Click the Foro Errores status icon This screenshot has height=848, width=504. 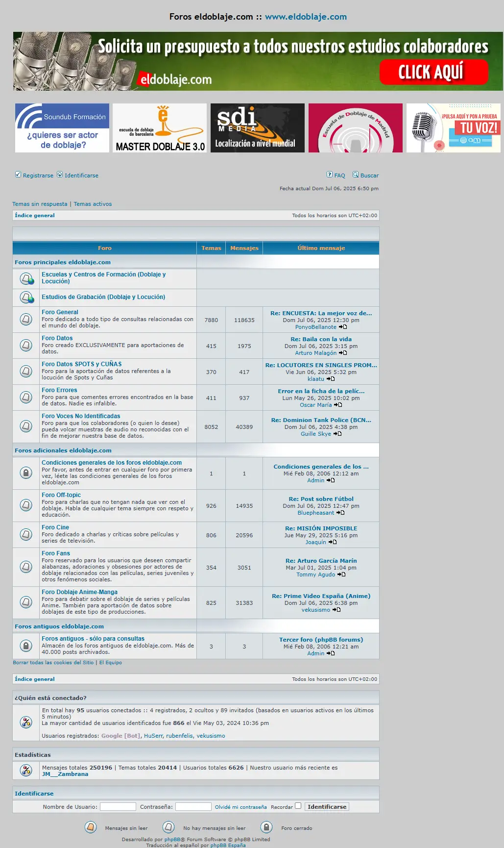point(26,397)
